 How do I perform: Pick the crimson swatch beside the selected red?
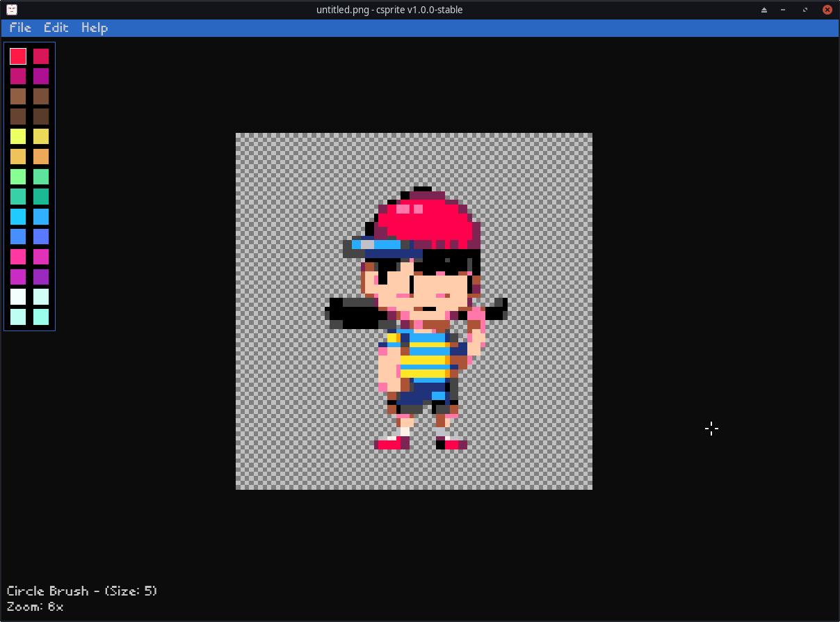(41, 56)
